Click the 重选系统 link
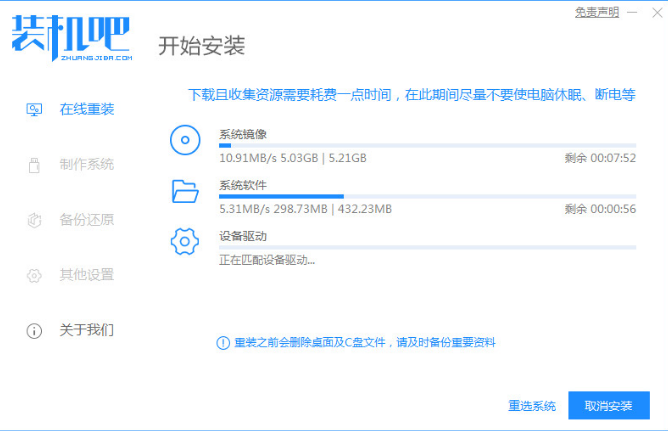Image resolution: width=668 pixels, height=431 pixels. click(x=531, y=406)
